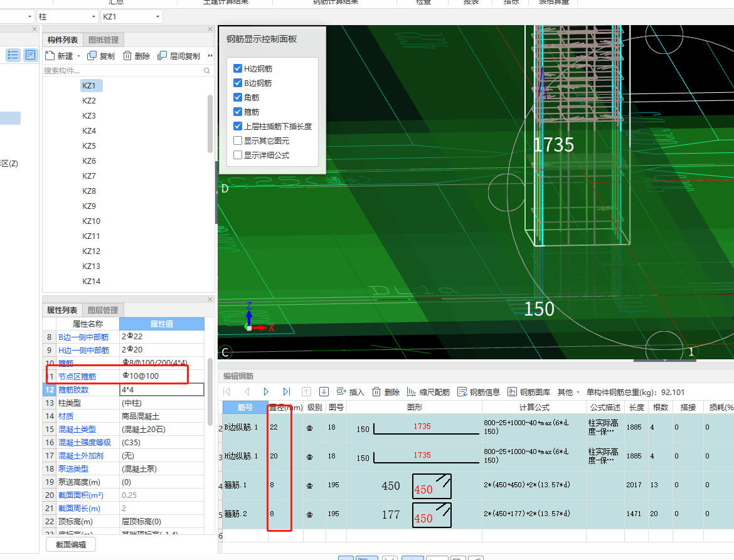
Task: Click the 截面编辑 button
Action: coord(71,544)
